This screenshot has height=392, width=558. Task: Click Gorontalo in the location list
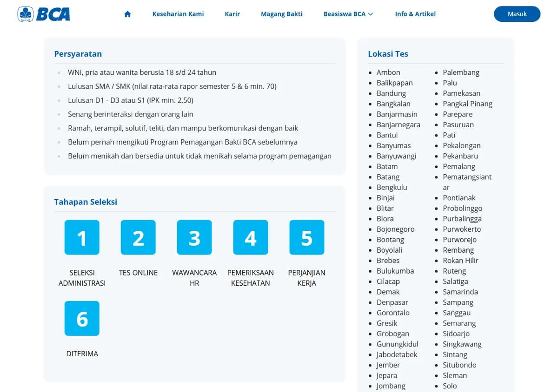pyautogui.click(x=393, y=313)
